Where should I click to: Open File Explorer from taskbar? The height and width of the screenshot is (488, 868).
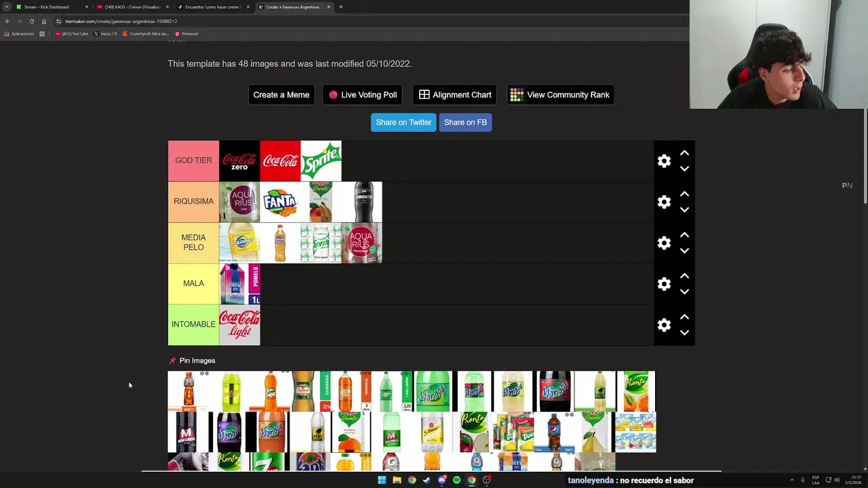pyautogui.click(x=397, y=480)
